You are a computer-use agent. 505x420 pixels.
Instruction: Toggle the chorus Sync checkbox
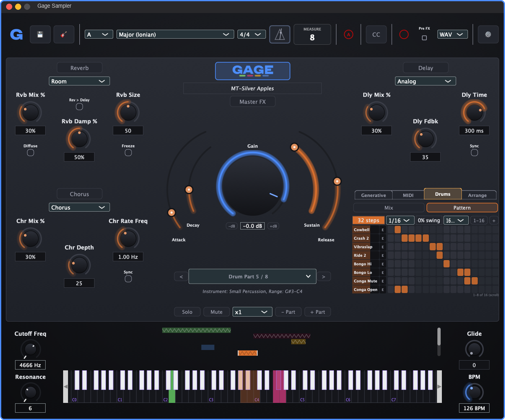pyautogui.click(x=128, y=279)
